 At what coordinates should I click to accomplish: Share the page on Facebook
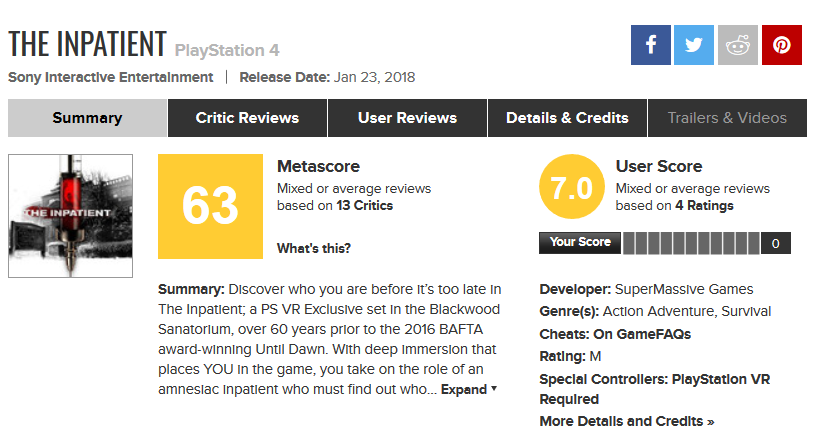tap(650, 45)
